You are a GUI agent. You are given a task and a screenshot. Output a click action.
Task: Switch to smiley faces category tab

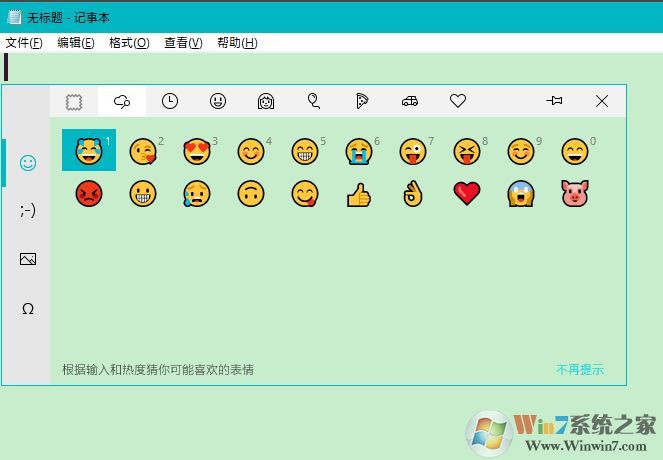218,101
